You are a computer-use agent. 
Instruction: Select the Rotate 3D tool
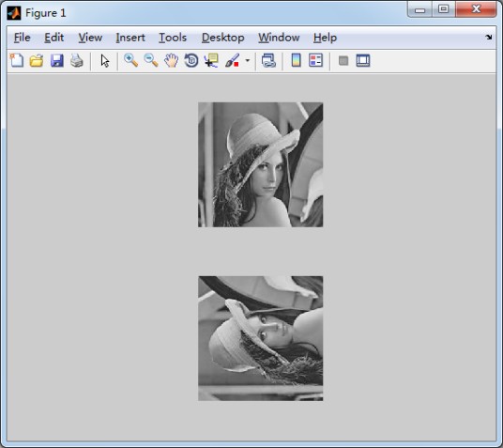tap(191, 60)
